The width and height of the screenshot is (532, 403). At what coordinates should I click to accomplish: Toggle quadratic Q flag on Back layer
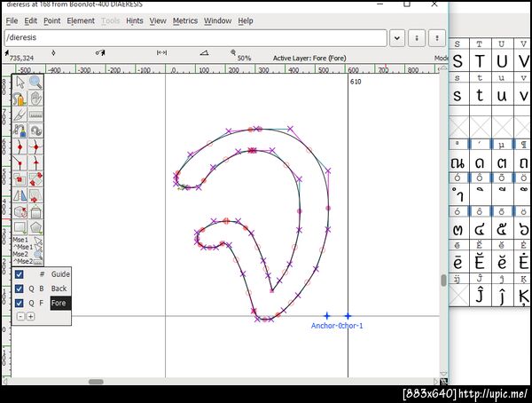click(31, 288)
